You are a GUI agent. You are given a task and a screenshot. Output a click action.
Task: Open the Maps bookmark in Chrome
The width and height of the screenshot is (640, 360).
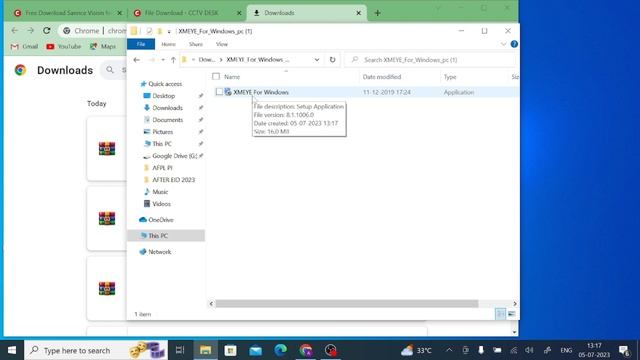coord(103,47)
